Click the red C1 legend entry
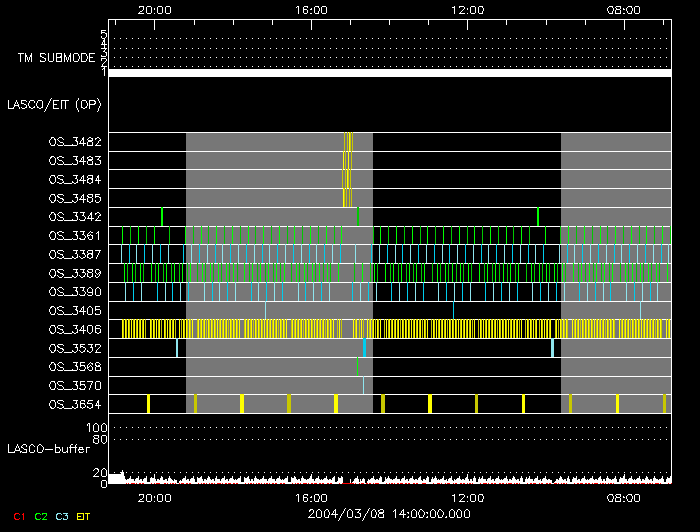This screenshot has height=532, width=700. pyautogui.click(x=17, y=516)
